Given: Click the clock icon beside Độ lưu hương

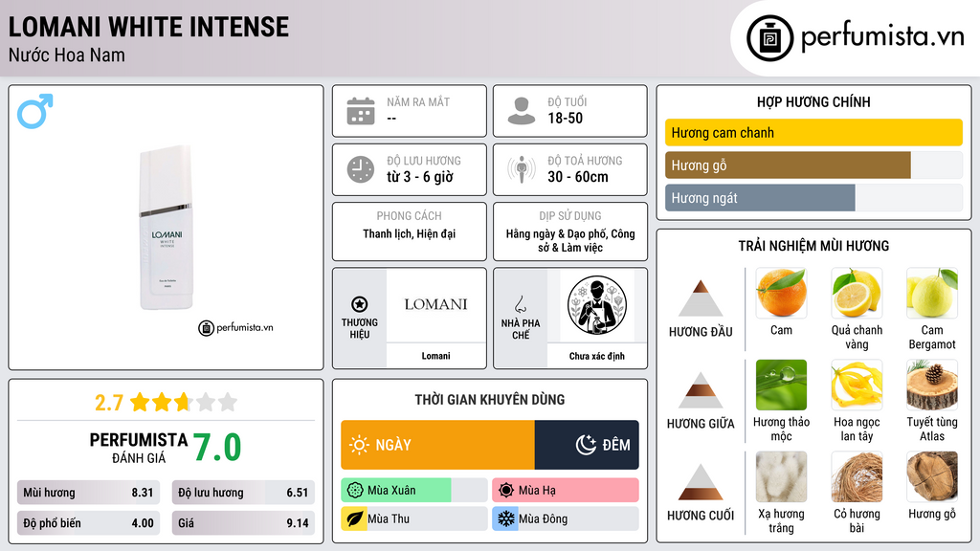Looking at the screenshot, I should [x=361, y=169].
